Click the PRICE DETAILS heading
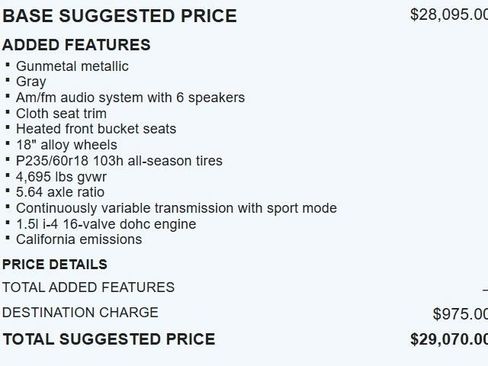Screen dimensions: 488x366 [x=55, y=264]
